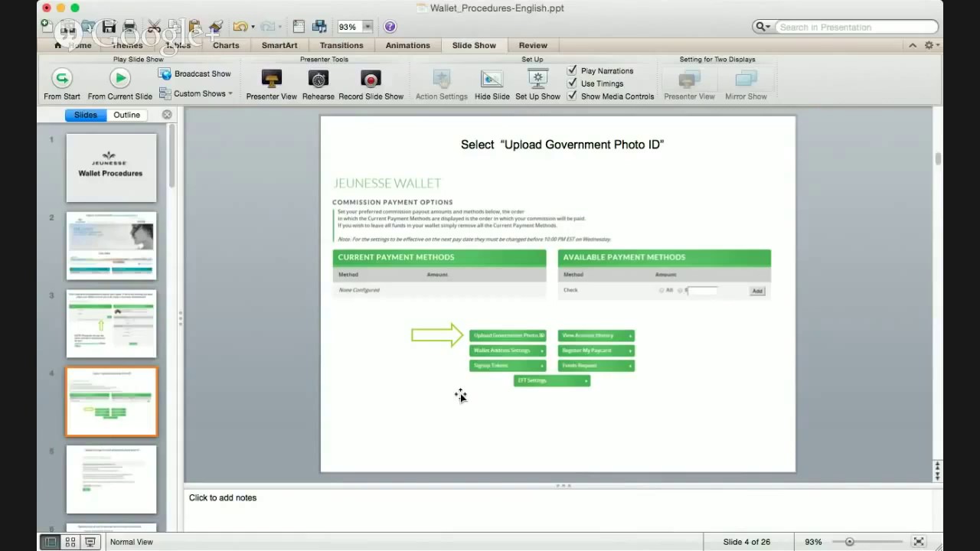
Task: Click the Undo arrow icon
Action: 240,27
